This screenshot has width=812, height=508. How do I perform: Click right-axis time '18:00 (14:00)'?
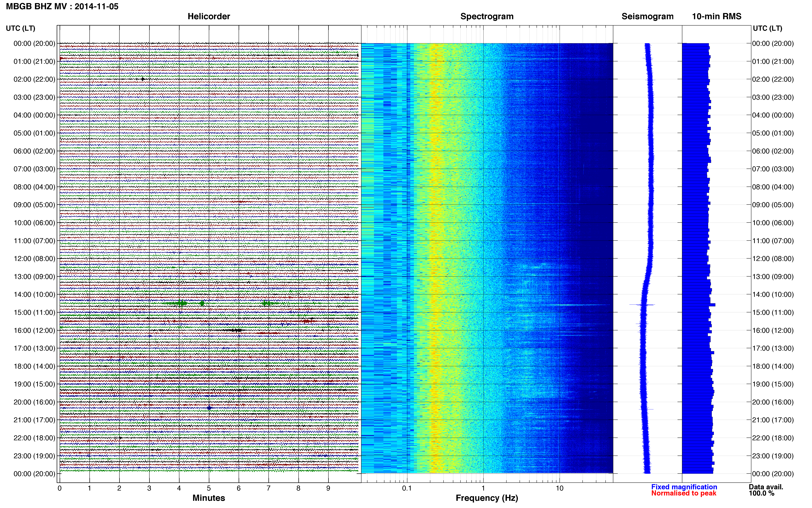click(773, 366)
